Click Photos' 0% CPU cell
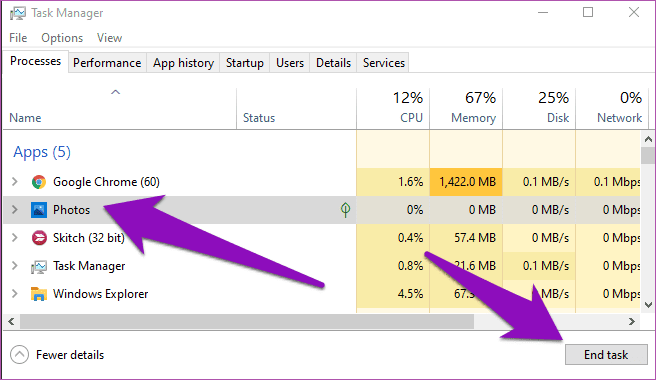Screen dimensions: 656x380 click(x=393, y=210)
